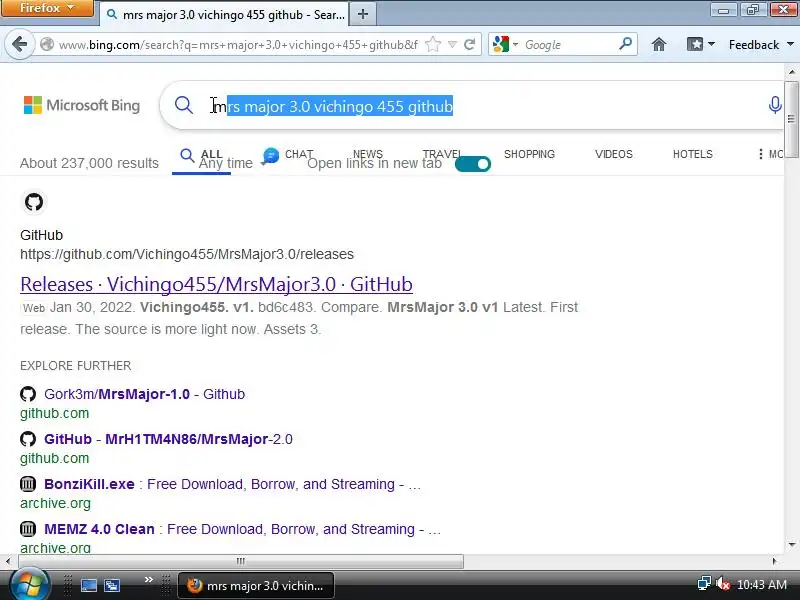Start voice search with microphone icon
This screenshot has width=800, height=600.
(775, 105)
